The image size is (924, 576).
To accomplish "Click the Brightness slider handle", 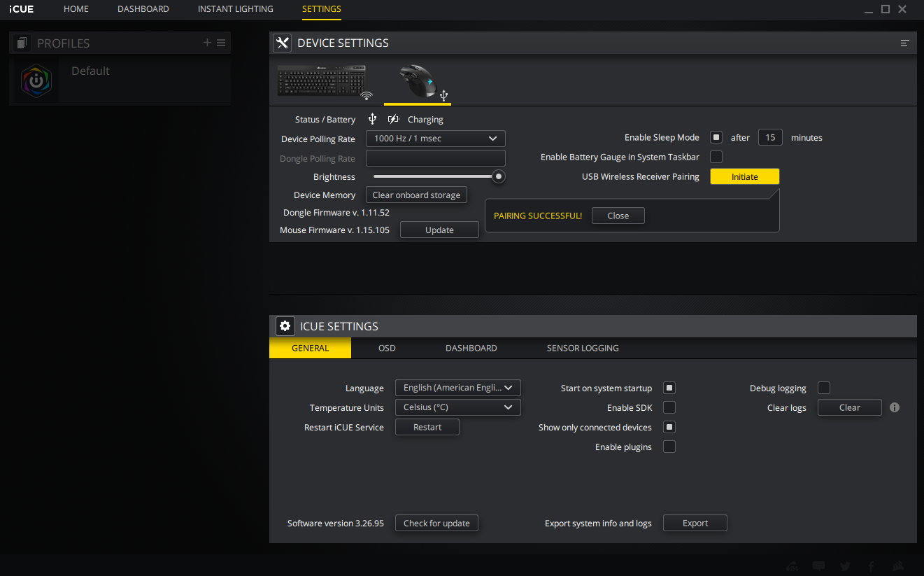I will click(x=499, y=176).
